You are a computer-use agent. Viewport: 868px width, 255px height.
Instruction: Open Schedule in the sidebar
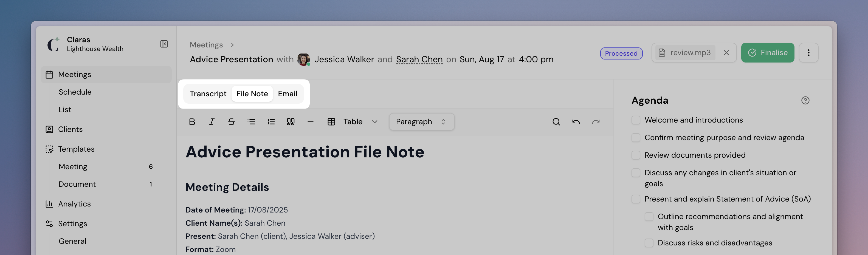[75, 92]
